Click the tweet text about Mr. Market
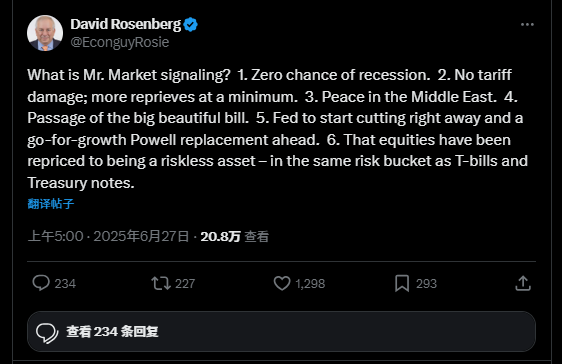The height and width of the screenshot is (364, 562). point(278,129)
